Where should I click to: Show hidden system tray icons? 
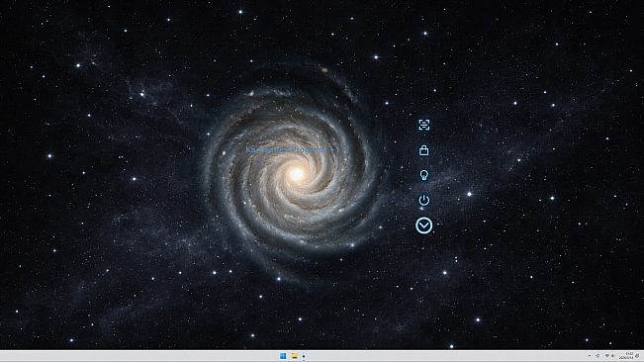pyautogui.click(x=590, y=356)
